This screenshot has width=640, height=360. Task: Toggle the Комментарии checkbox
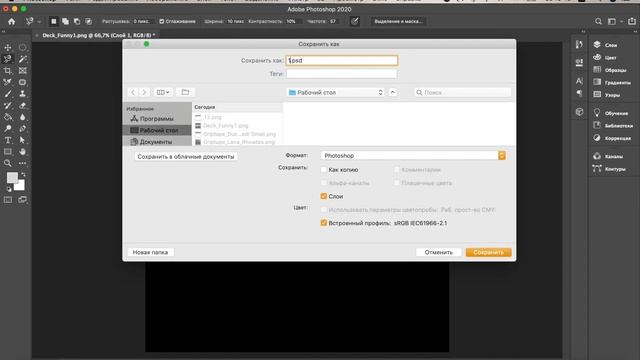(397, 169)
